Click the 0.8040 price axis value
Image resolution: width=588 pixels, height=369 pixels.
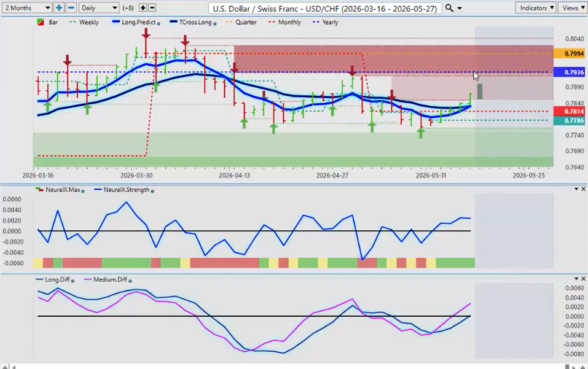point(574,39)
